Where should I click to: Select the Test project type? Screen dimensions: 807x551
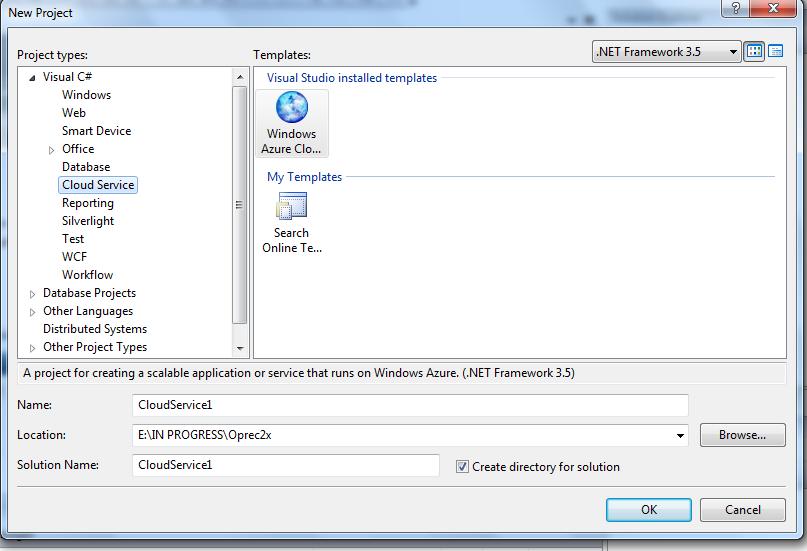(73, 239)
